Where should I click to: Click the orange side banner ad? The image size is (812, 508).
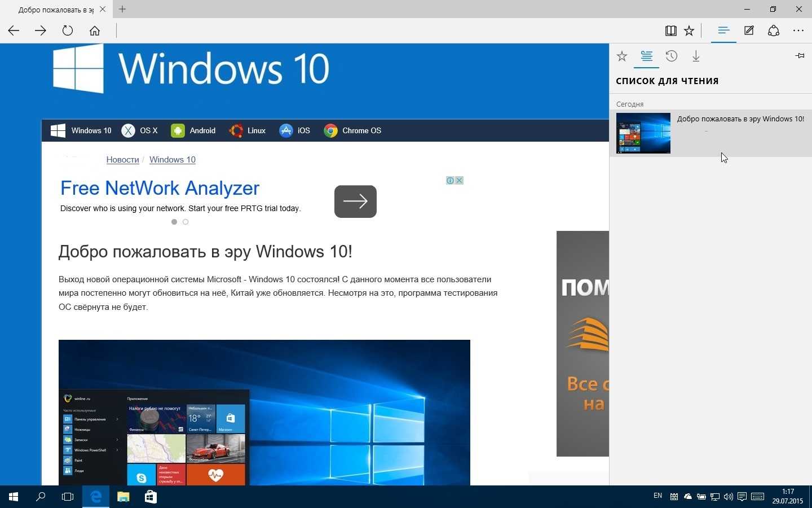pos(582,343)
